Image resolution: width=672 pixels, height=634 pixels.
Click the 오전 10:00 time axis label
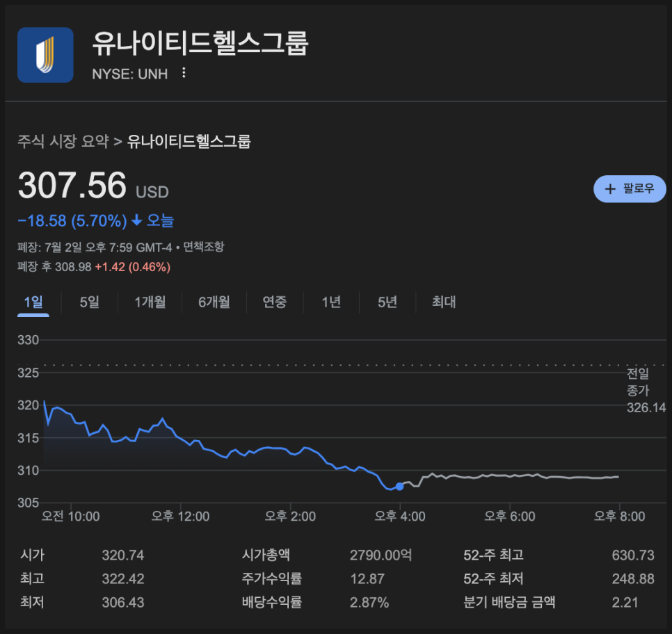click(x=71, y=517)
